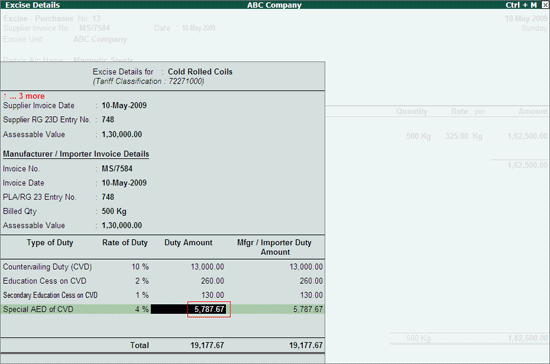The height and width of the screenshot is (364, 550).
Task: Click the faded Excise Unit ABC Company field
Action: coord(100,39)
